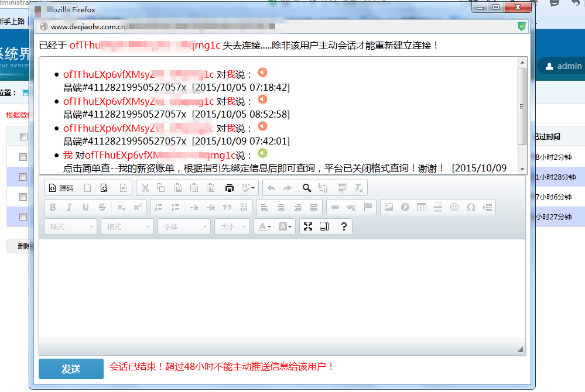This screenshot has height=392, width=585.
Task: Toggle Strikethrough formatting
Action: pyautogui.click(x=102, y=208)
